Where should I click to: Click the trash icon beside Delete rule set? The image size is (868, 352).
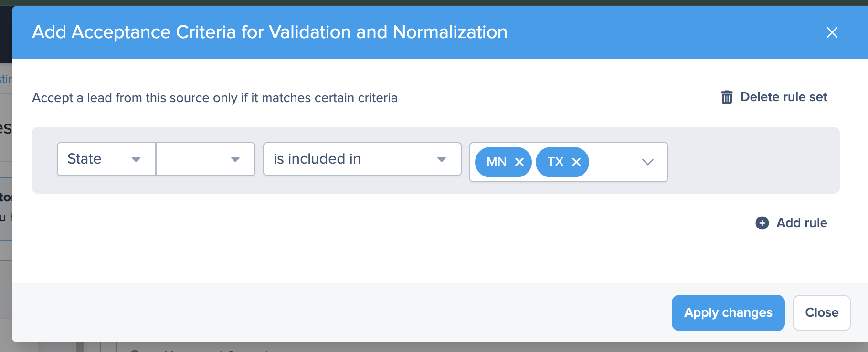coord(726,97)
